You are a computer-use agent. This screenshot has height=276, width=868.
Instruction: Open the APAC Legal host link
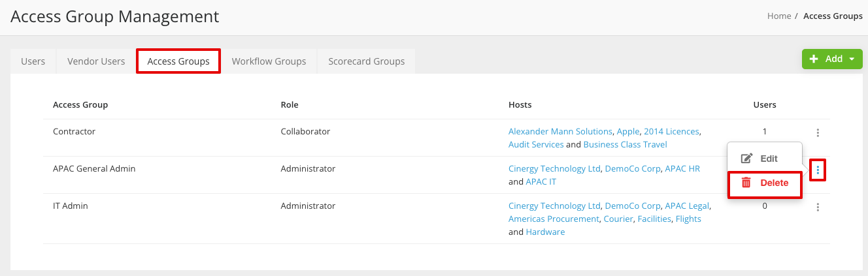(x=688, y=206)
